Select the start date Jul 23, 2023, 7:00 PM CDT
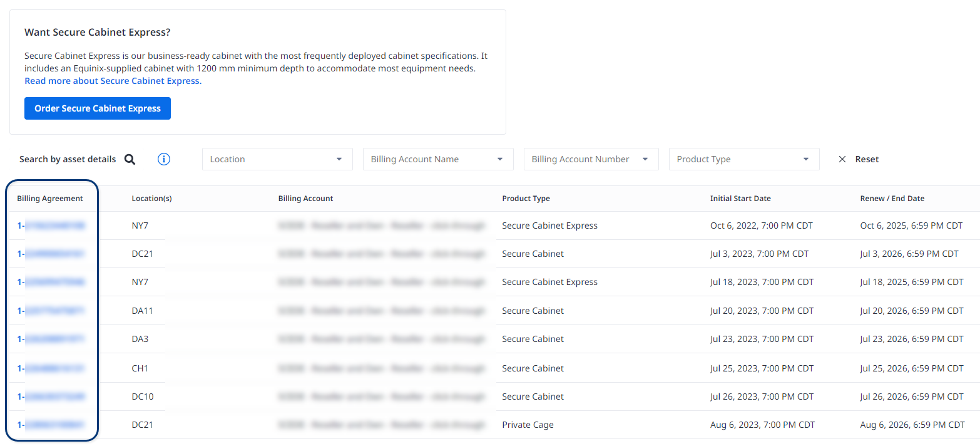 point(762,339)
